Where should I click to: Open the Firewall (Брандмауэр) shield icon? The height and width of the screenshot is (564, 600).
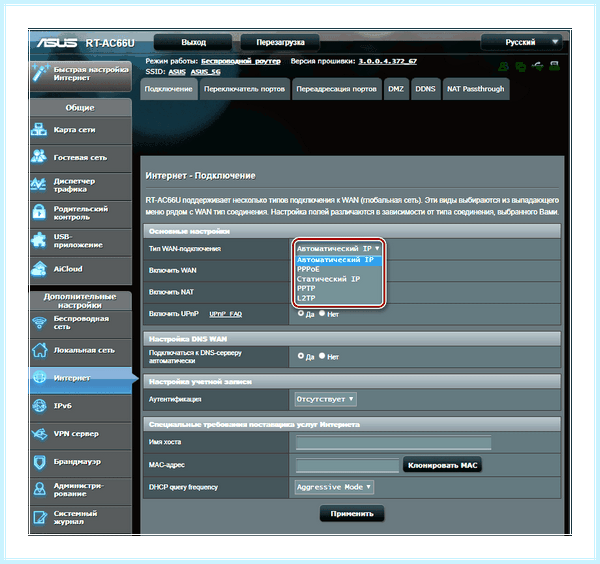[x=40, y=462]
